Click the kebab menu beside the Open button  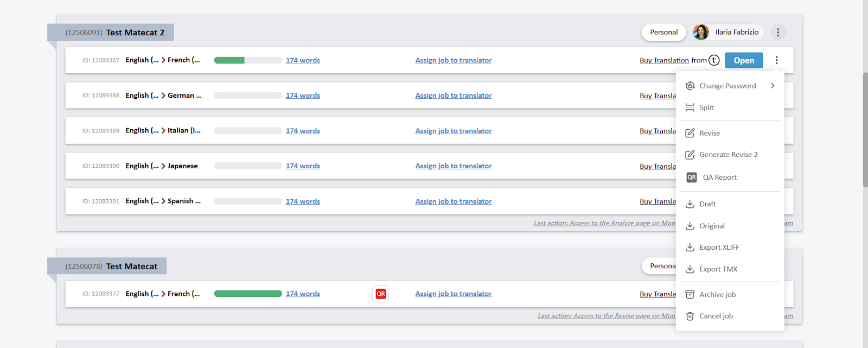(776, 60)
